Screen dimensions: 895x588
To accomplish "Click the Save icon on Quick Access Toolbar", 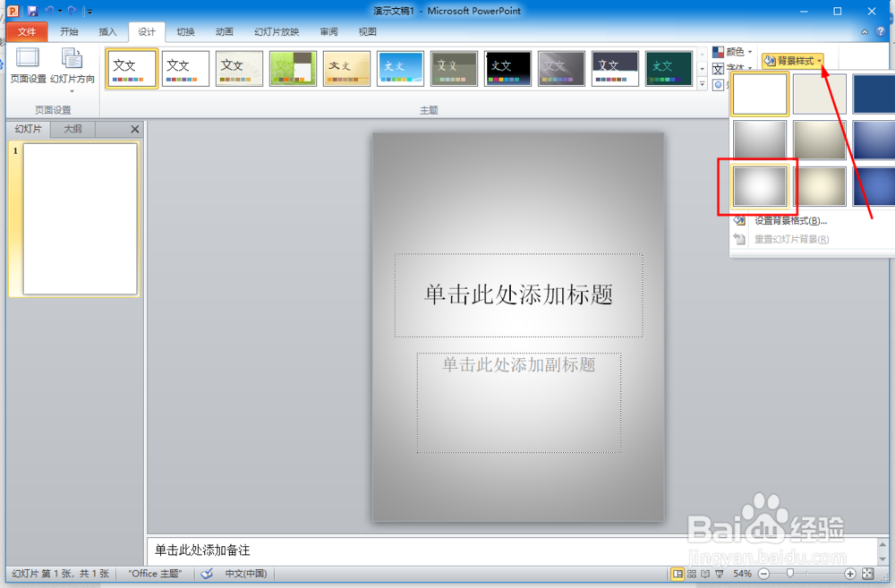I will [32, 10].
